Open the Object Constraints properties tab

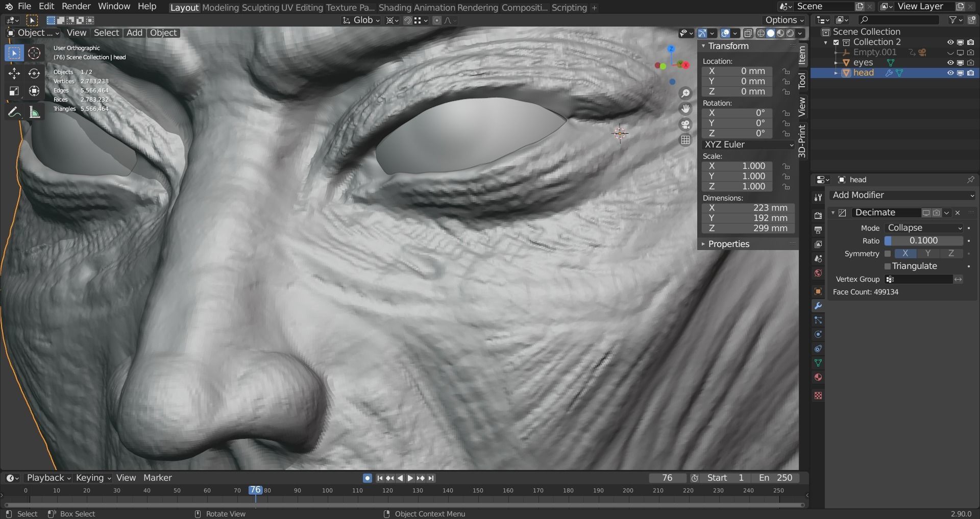pos(818,349)
